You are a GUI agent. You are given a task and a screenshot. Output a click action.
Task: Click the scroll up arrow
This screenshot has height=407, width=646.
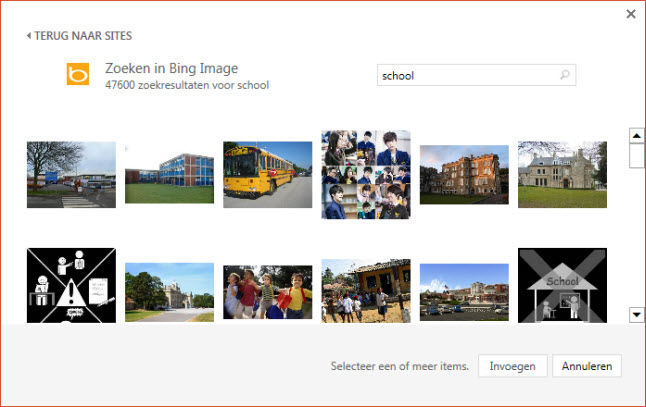pos(637,136)
